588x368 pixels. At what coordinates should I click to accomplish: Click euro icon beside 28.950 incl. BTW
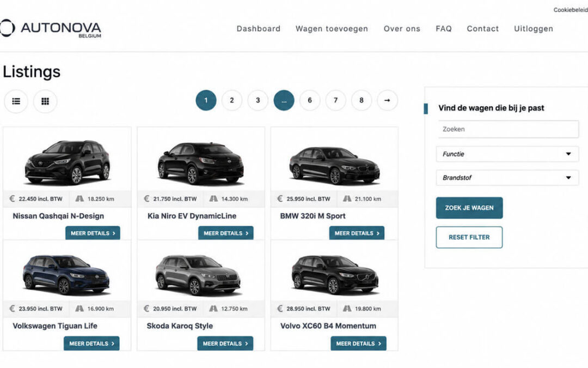click(280, 309)
